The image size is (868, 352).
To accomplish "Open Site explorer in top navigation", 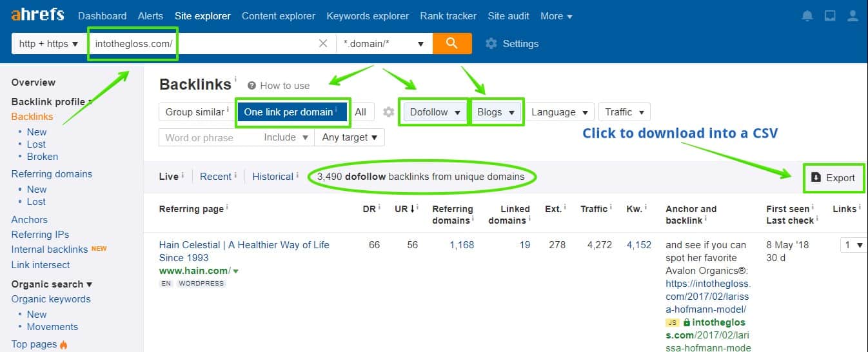I will pos(202,16).
